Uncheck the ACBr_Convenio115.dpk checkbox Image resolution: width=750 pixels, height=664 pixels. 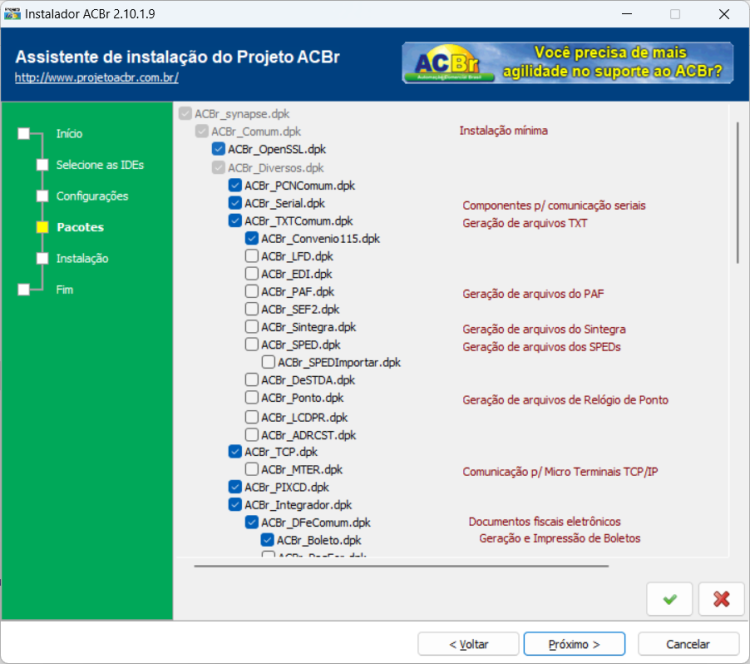[252, 238]
